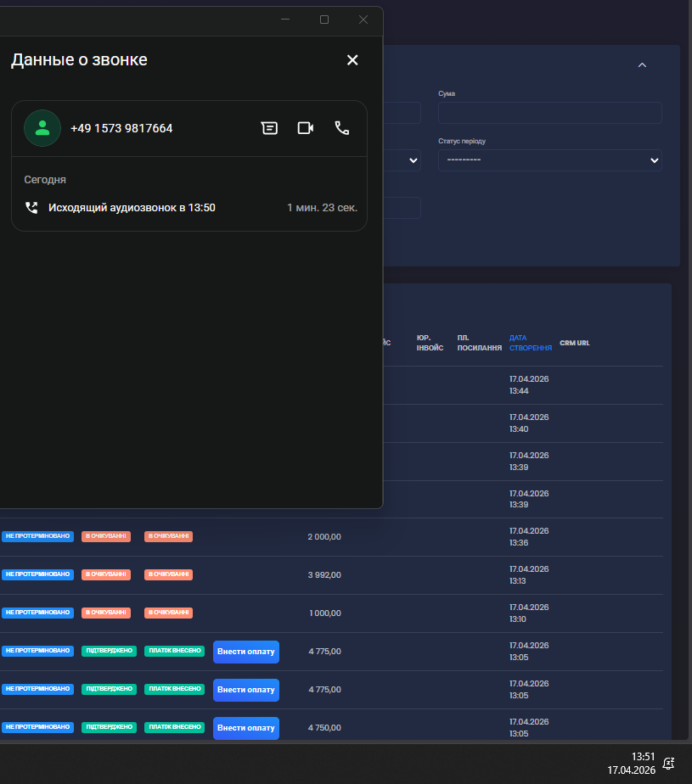Click 'Платіж внесено' badge in 4 750,00 row
692x784 pixels.
click(x=175, y=727)
